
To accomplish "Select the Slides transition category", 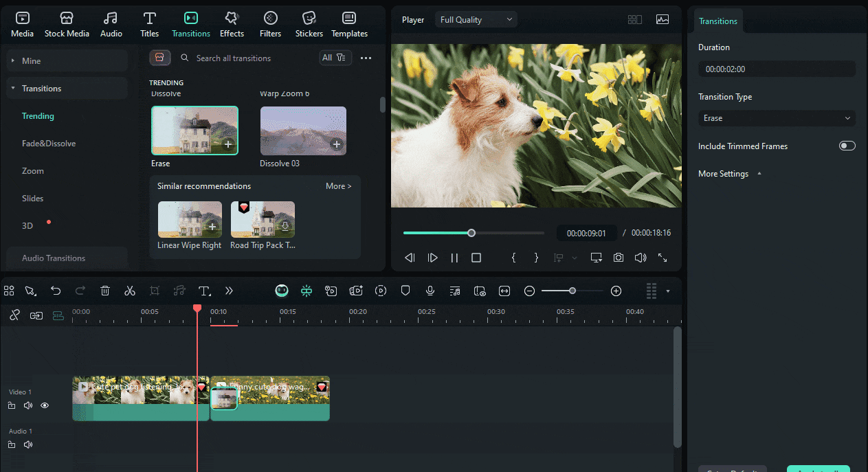I will 33,199.
